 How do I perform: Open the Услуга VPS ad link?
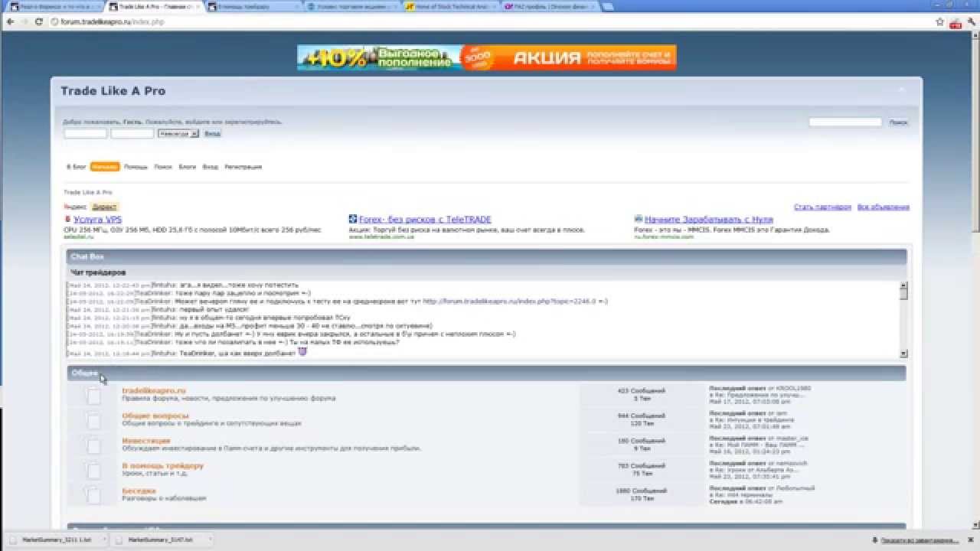(98, 220)
